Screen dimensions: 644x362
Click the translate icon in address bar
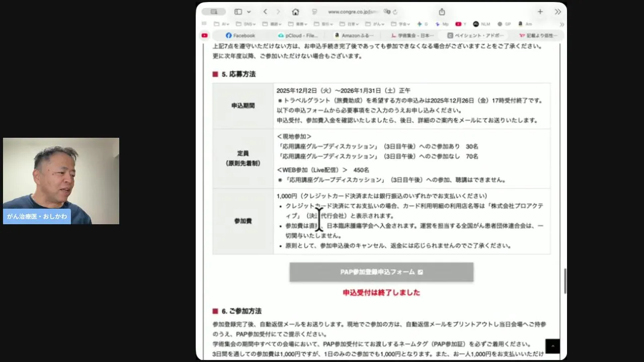(x=387, y=12)
